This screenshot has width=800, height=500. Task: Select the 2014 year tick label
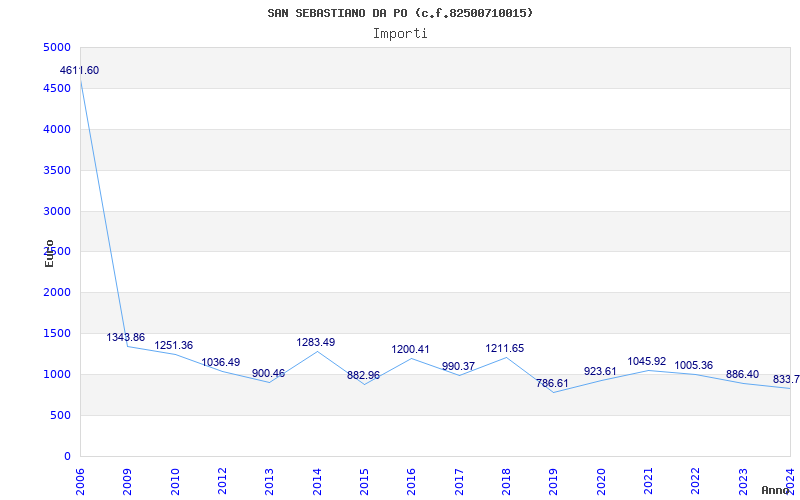(317, 482)
